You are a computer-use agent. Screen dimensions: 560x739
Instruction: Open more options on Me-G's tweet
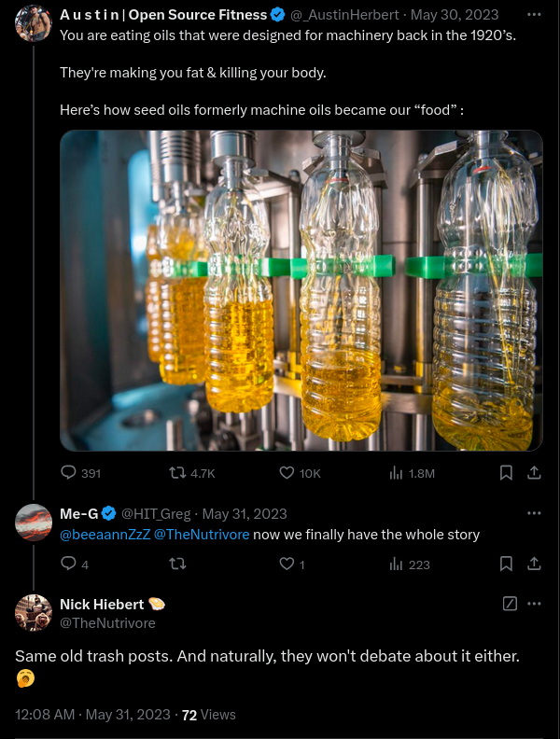pos(534,513)
